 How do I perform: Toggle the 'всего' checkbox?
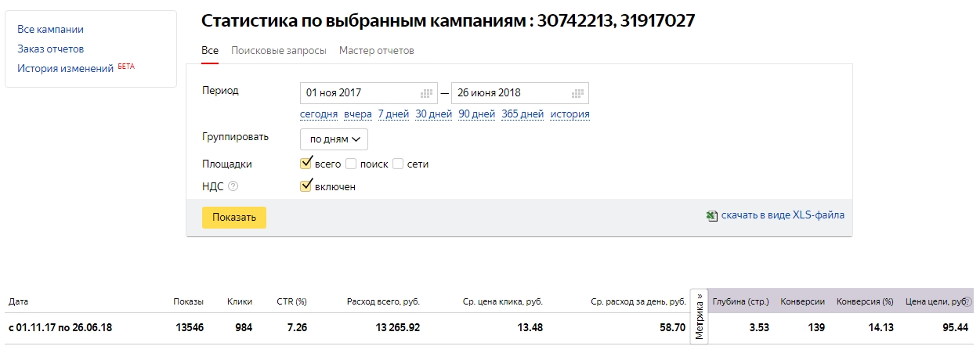coord(306,164)
